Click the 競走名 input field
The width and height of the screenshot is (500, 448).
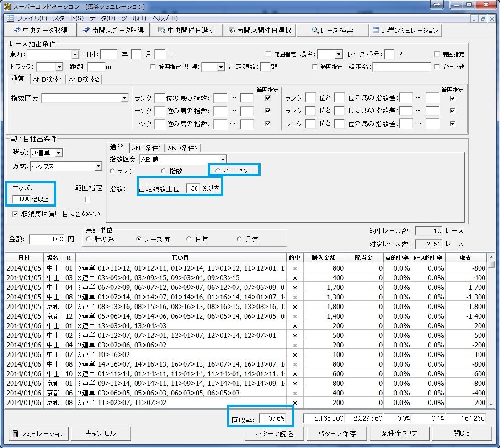pyautogui.click(x=402, y=67)
